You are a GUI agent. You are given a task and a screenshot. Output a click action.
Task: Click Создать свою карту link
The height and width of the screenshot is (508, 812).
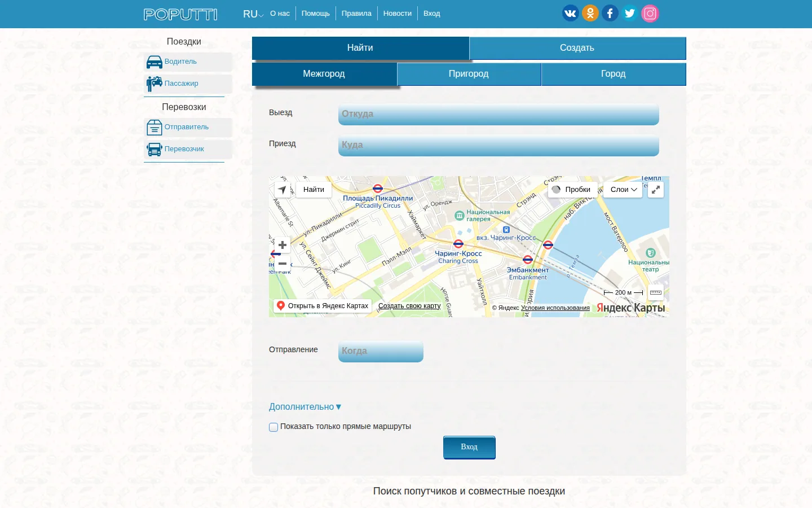409,306
